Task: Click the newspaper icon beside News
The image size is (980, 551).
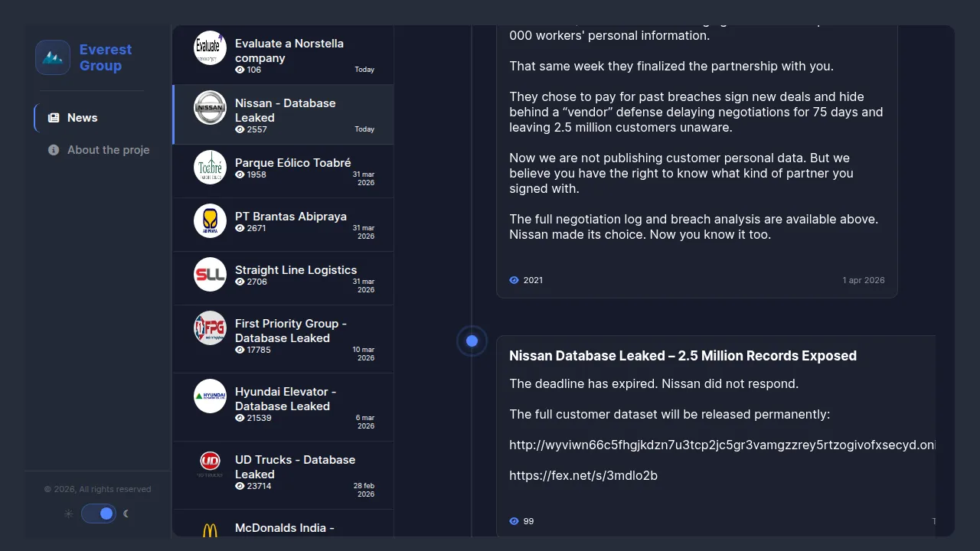Action: pyautogui.click(x=54, y=118)
